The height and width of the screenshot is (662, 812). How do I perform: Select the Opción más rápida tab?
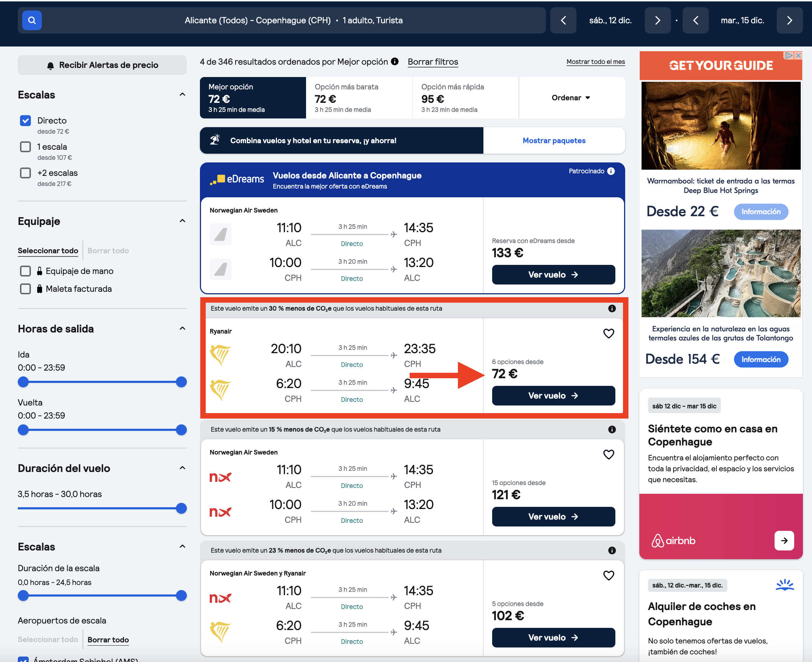pyautogui.click(x=466, y=98)
